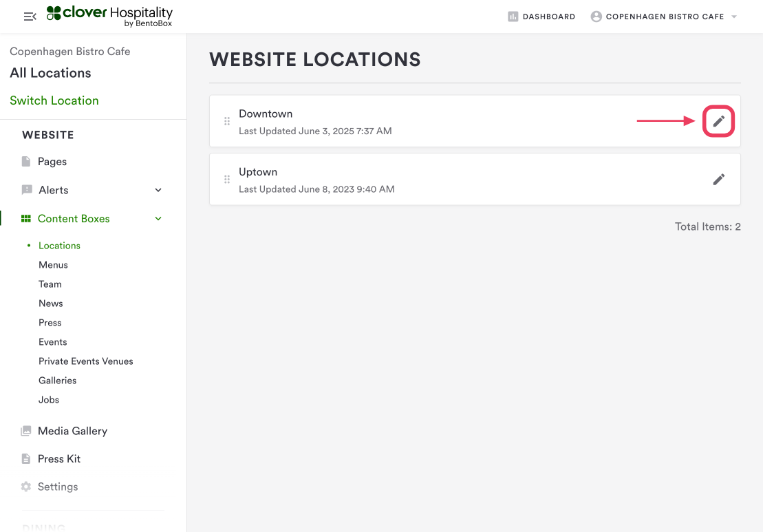Image resolution: width=763 pixels, height=532 pixels.
Task: Expand the Alerts submenu chevron
Action: pos(158,190)
